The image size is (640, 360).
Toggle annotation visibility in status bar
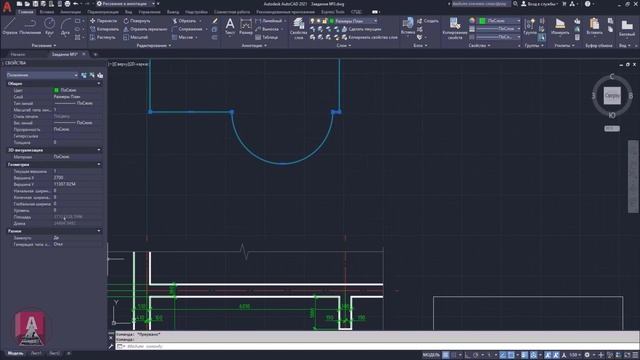click(x=548, y=355)
